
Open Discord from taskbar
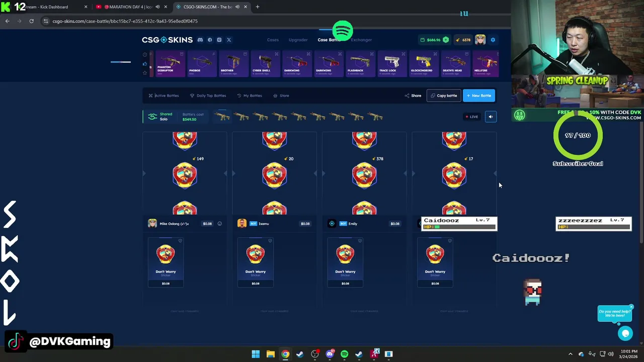click(330, 354)
